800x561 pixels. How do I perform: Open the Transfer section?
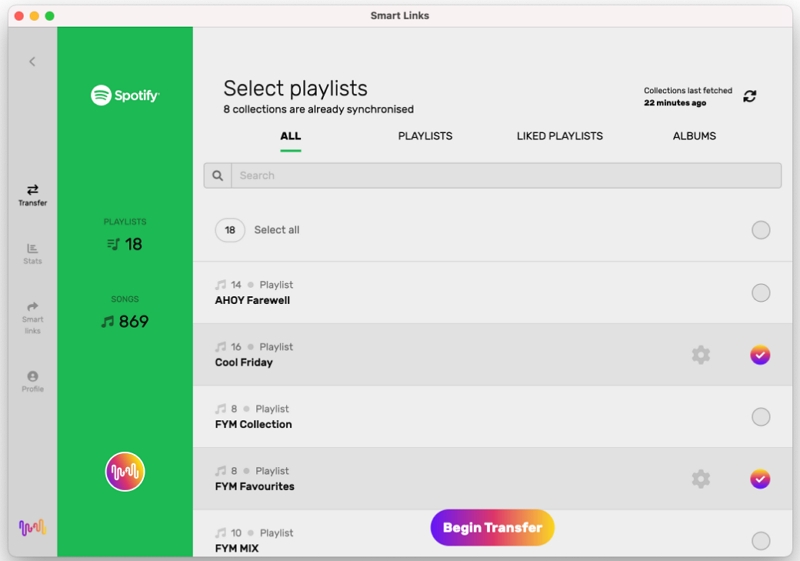coord(32,194)
